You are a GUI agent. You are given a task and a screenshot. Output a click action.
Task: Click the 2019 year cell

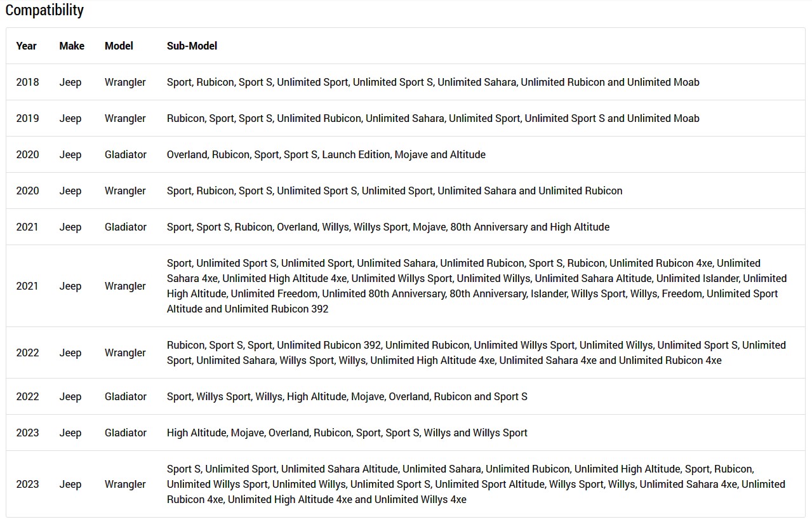(27, 118)
